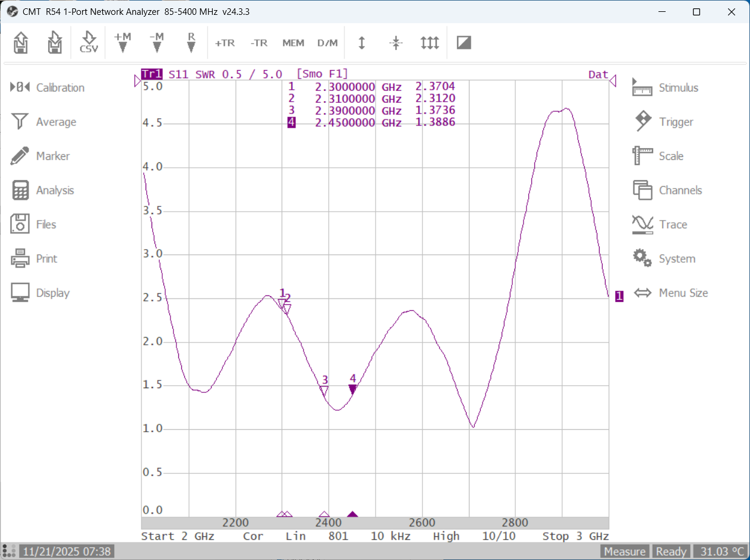Click Menu Size to resize menus
Image resolution: width=750 pixels, height=560 pixels.
671,292
